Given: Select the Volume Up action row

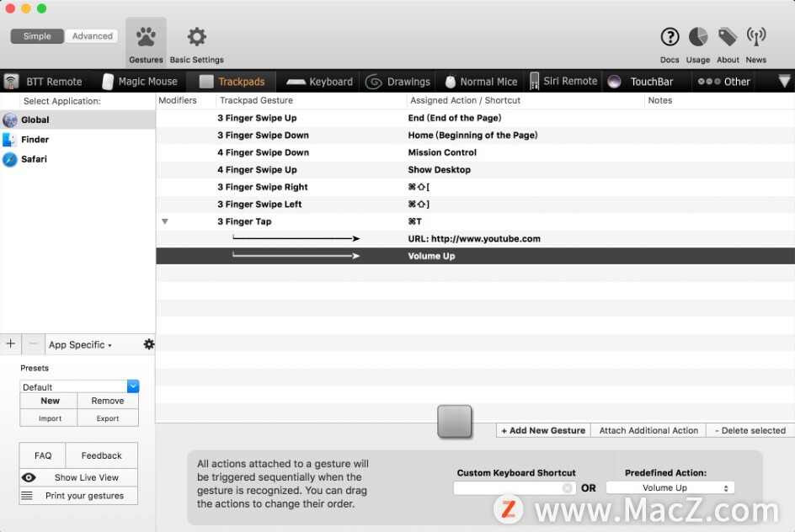Looking at the screenshot, I should coord(475,256).
